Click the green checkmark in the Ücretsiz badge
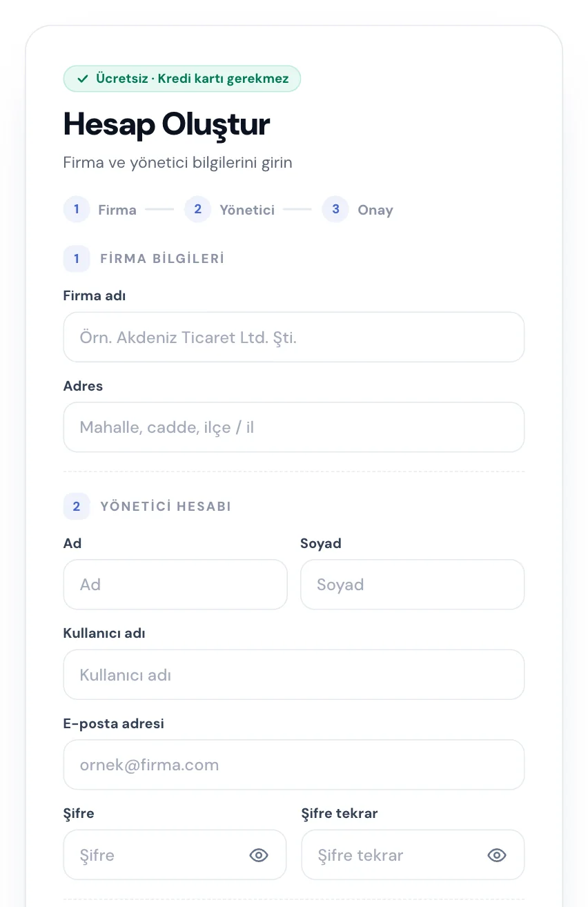 (x=83, y=79)
